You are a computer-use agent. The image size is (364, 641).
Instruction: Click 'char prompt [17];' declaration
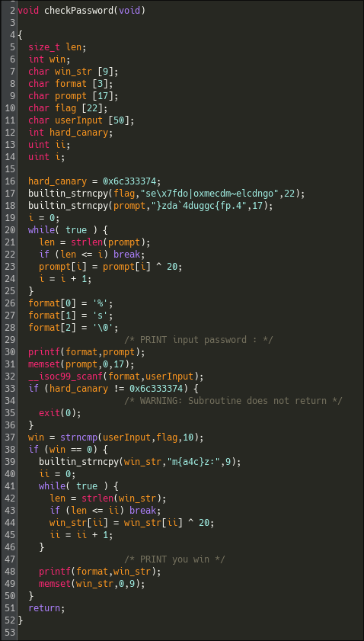coord(74,96)
